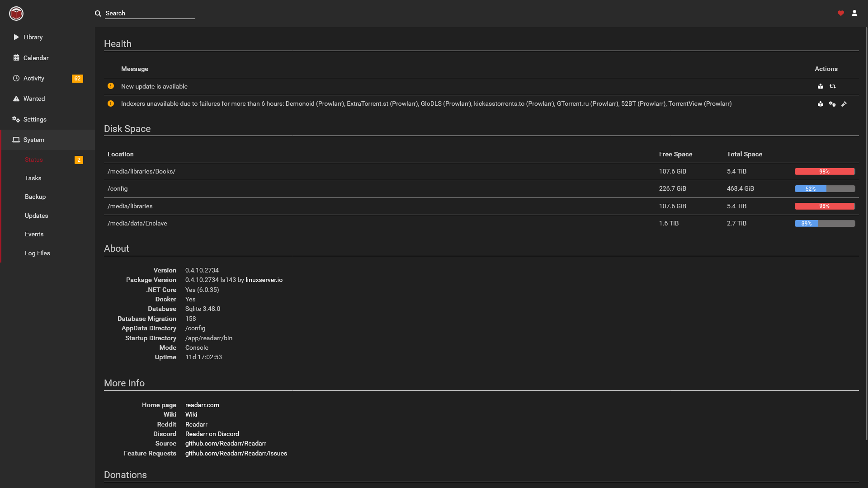Select Status submenu item
The height and width of the screenshot is (488, 868).
tap(34, 160)
